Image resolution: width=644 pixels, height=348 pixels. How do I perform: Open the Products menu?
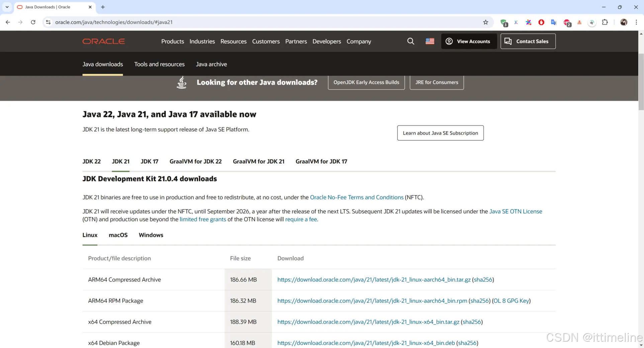pyautogui.click(x=173, y=41)
